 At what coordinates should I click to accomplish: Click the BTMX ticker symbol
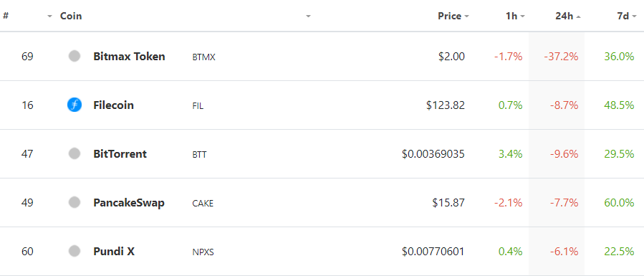point(203,57)
